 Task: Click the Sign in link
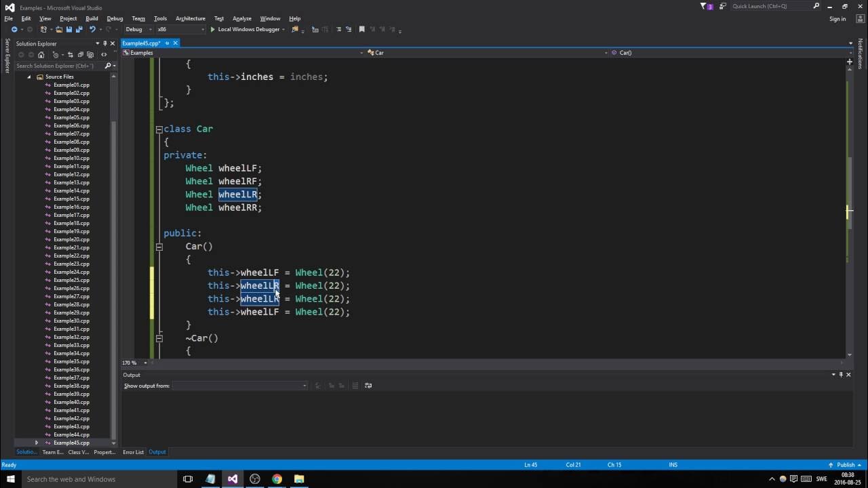pyautogui.click(x=837, y=19)
